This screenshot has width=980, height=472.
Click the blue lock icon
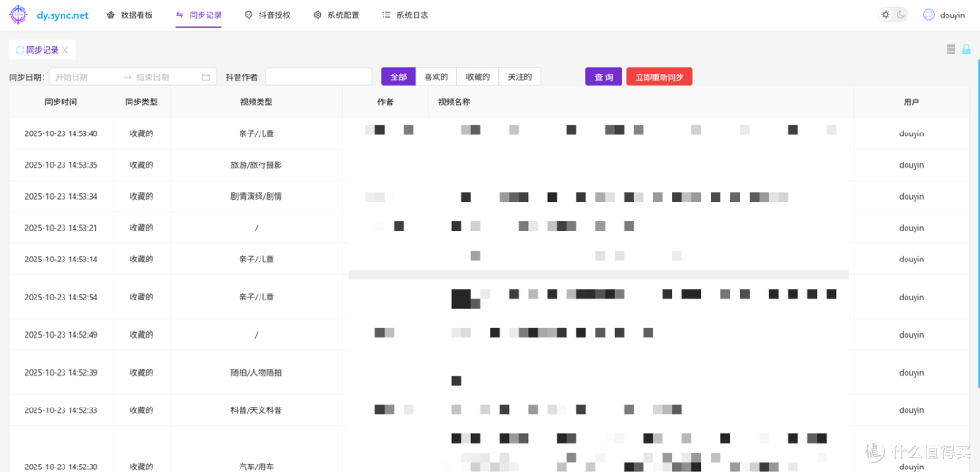[x=966, y=50]
